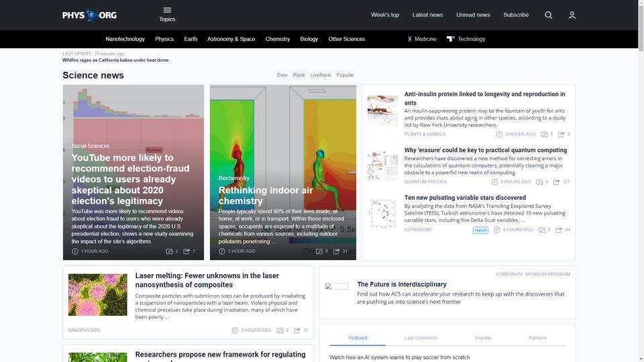Open Researchers propose new framework headline
The image size is (644, 362).
point(220,355)
